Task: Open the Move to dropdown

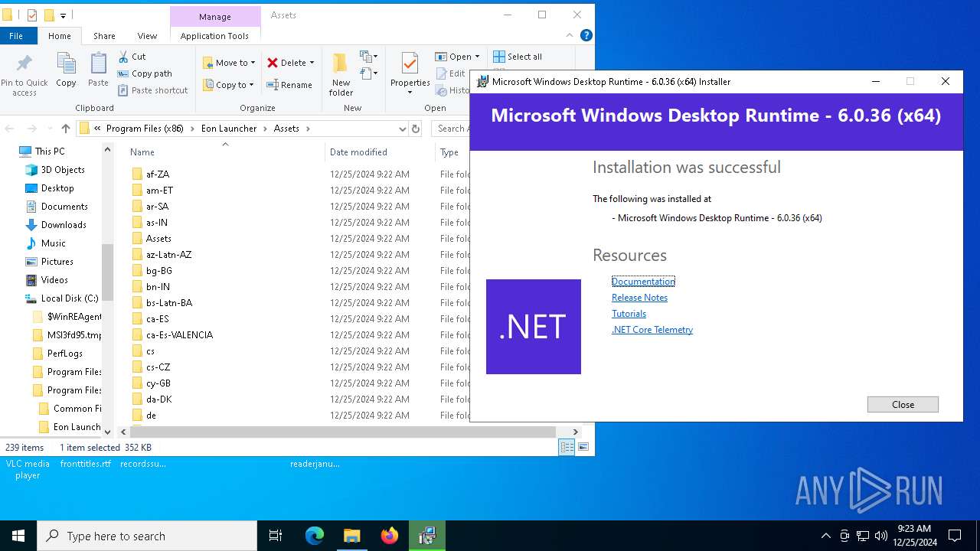Action: pos(229,63)
